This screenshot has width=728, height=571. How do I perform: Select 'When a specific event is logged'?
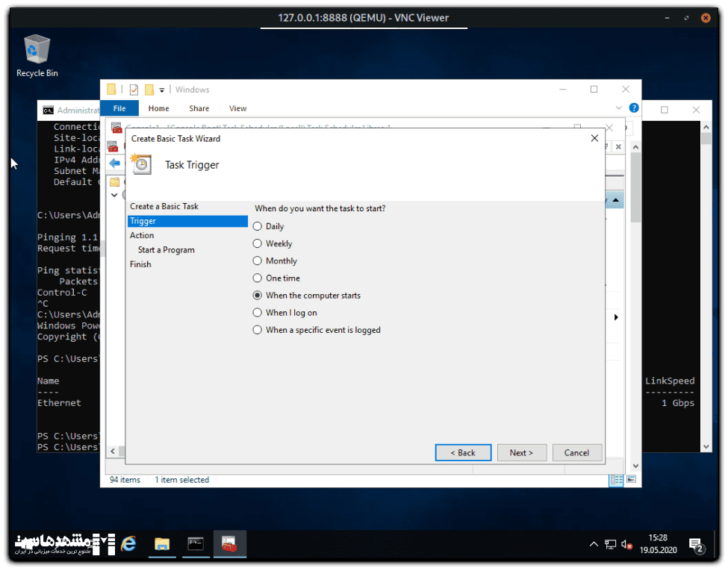click(258, 330)
